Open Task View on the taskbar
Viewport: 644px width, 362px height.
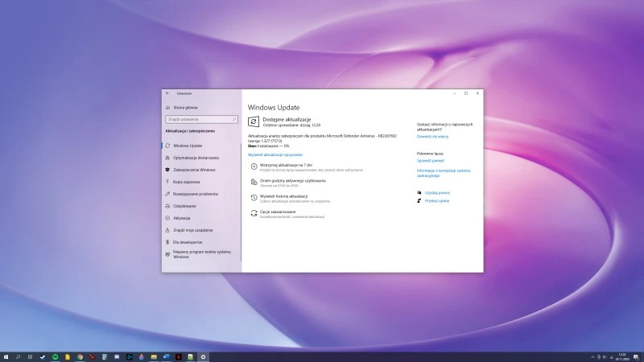pyautogui.click(x=30, y=357)
